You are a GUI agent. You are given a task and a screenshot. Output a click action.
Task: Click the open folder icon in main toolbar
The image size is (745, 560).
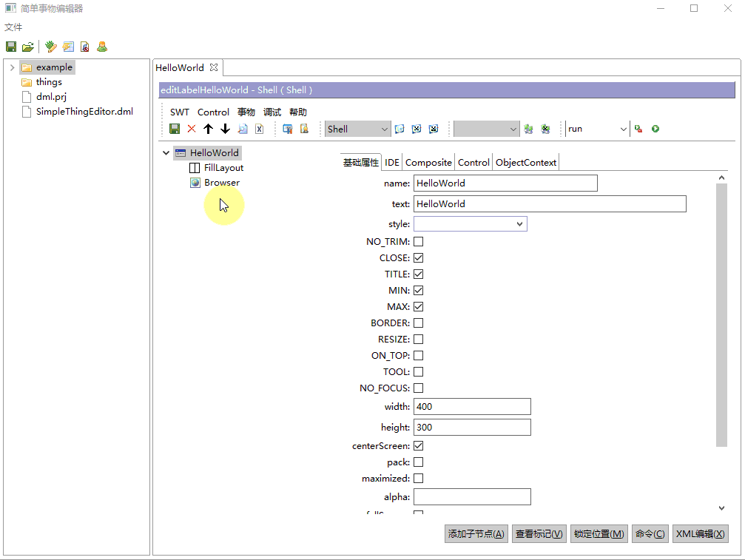click(x=27, y=47)
